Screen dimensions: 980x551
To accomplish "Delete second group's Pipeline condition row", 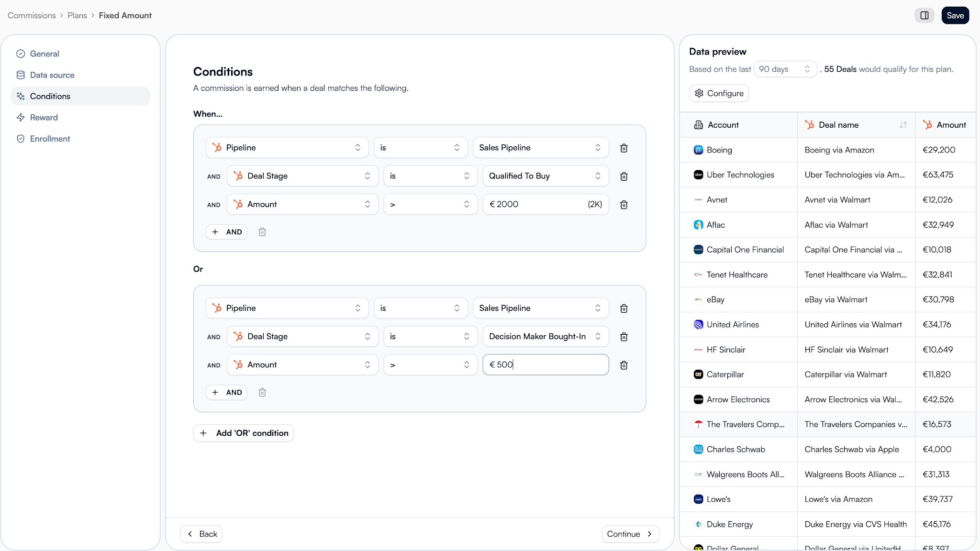I will [x=624, y=309].
